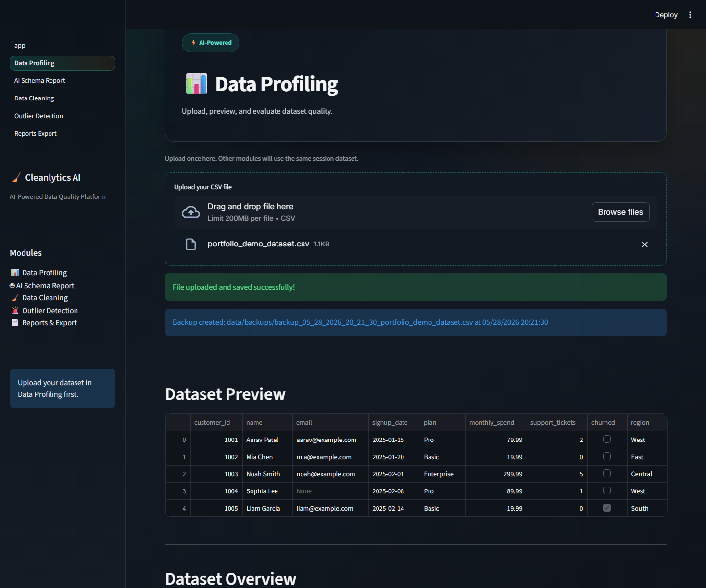Click the Upload your dataset in Data Profiling first notice

pyautogui.click(x=62, y=389)
